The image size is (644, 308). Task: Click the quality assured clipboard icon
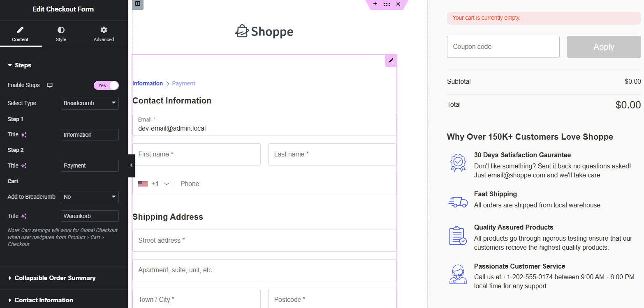tap(458, 236)
